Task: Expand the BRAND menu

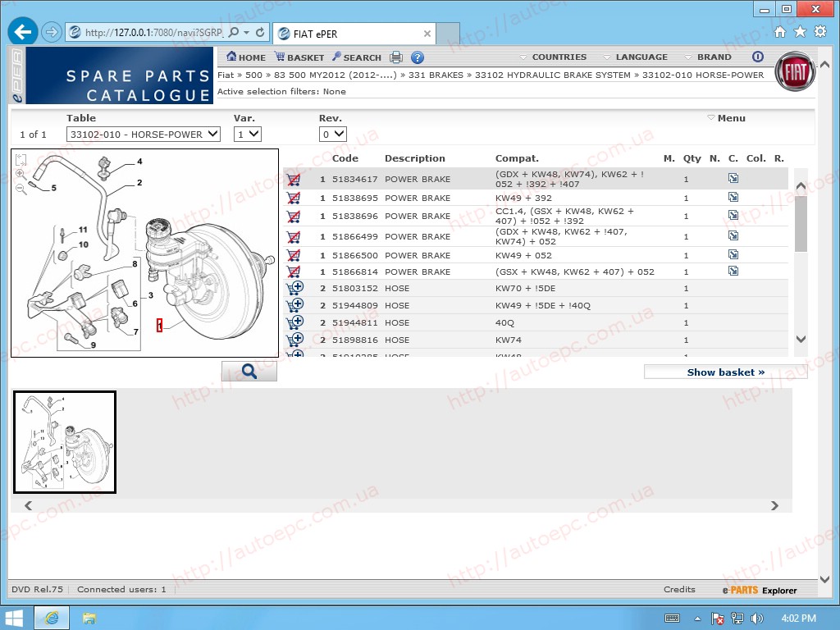Action: point(708,57)
